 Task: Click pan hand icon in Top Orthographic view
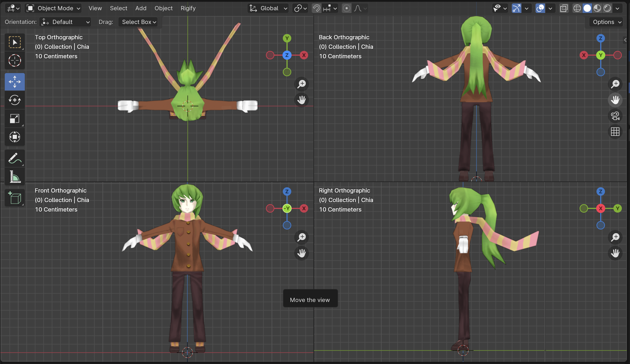point(302,100)
